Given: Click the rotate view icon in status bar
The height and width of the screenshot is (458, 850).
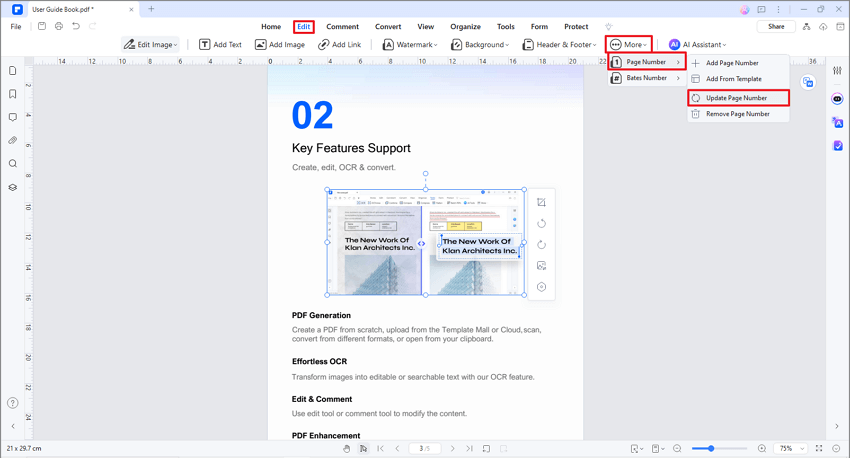Looking at the screenshot, I should click(486, 448).
